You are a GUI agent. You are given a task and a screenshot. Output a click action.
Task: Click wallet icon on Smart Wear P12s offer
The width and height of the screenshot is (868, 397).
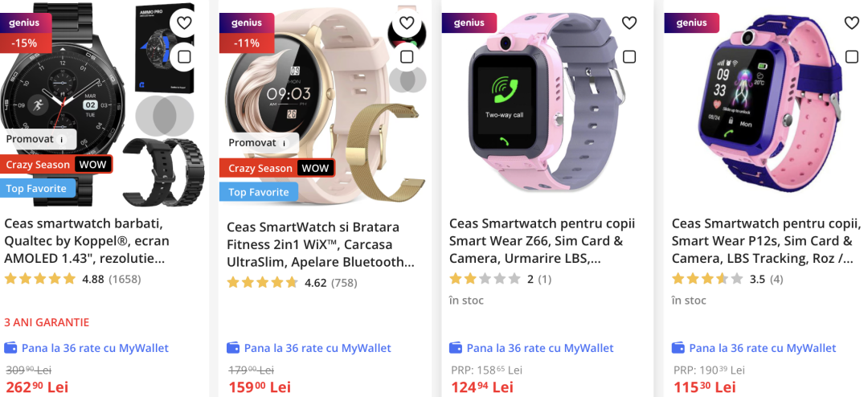(x=678, y=348)
